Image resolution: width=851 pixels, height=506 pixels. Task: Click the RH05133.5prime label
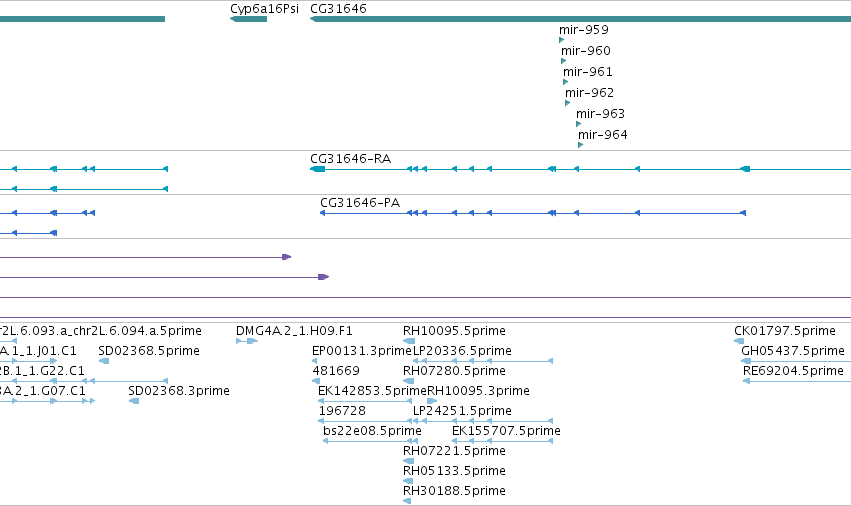[x=454, y=471]
